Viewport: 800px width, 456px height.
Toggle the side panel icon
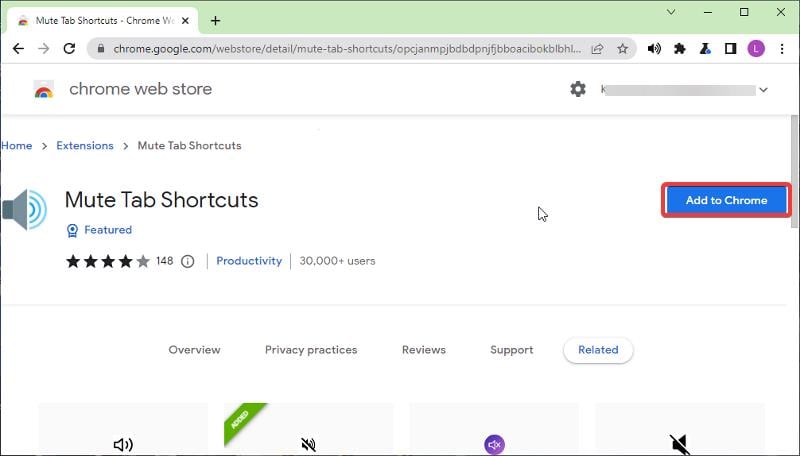click(x=731, y=49)
